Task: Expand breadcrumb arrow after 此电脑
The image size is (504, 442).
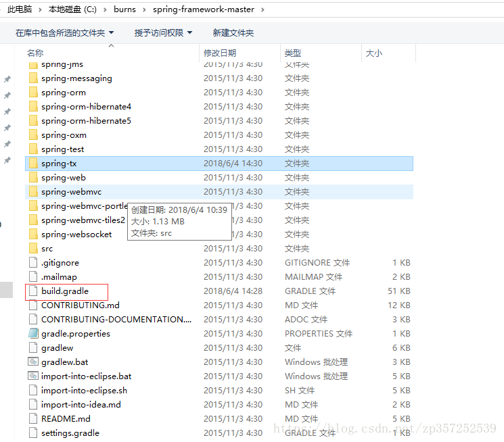Action: click(x=40, y=9)
